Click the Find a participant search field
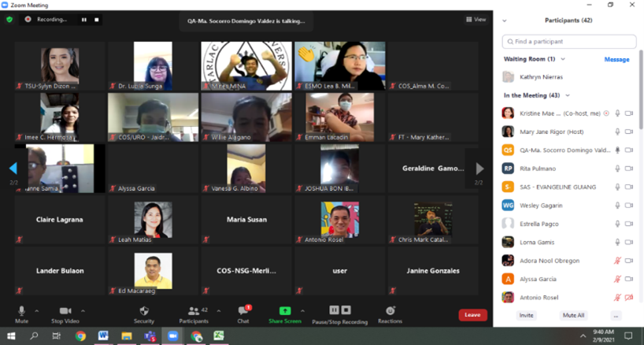This screenshot has width=644, height=345. tap(568, 41)
